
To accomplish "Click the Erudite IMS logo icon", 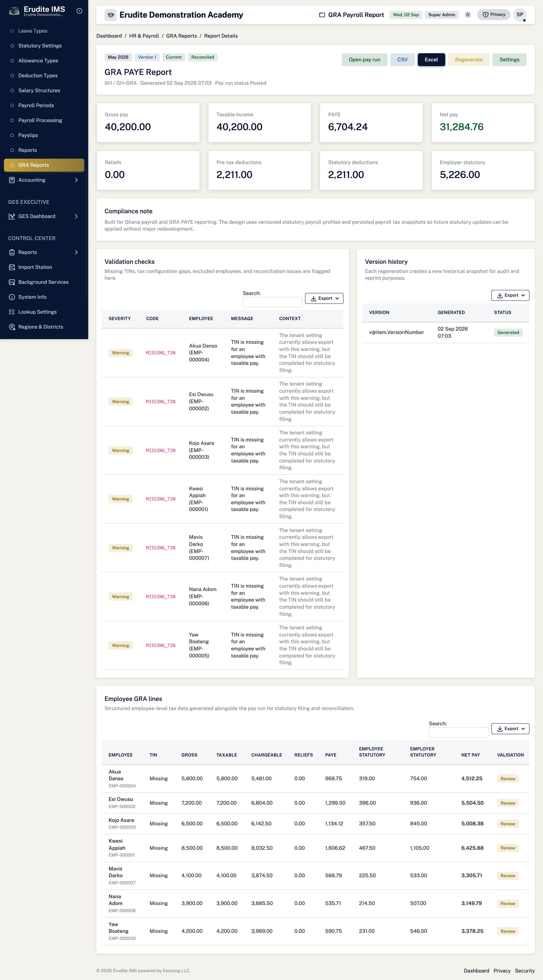I will 14,11.
